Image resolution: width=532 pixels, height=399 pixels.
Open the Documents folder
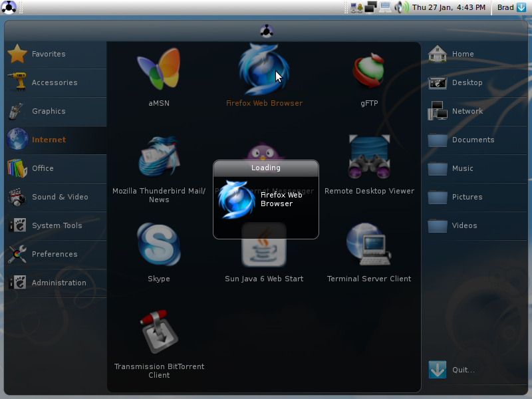pos(475,140)
